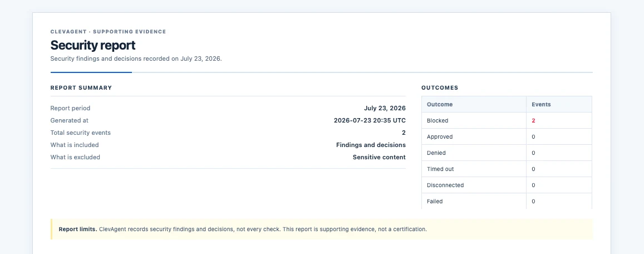Select the Denied outcome row

[x=507, y=153]
